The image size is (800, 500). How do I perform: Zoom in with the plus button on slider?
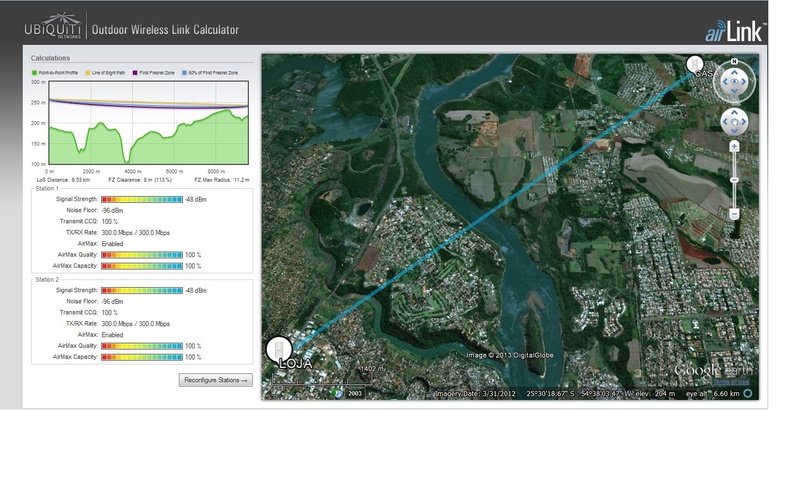734,146
